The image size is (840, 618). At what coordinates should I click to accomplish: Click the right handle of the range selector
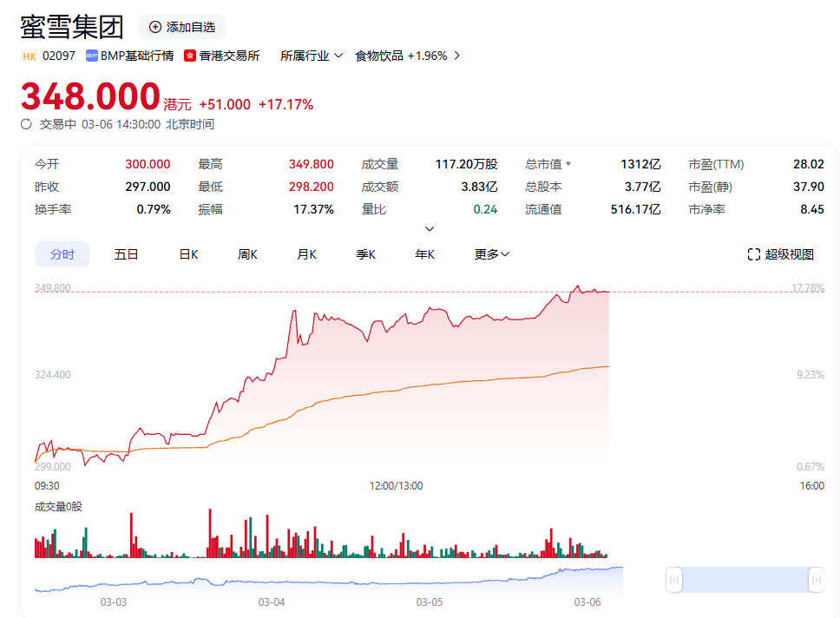click(x=816, y=579)
